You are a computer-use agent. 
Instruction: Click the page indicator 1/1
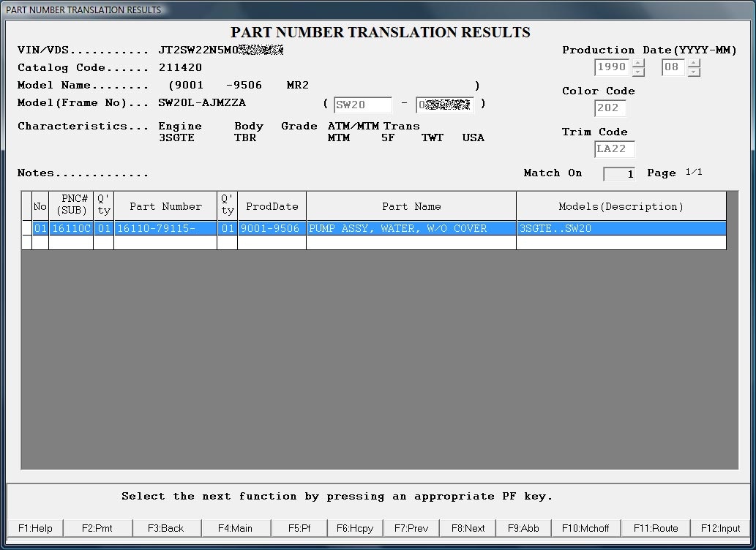(694, 172)
